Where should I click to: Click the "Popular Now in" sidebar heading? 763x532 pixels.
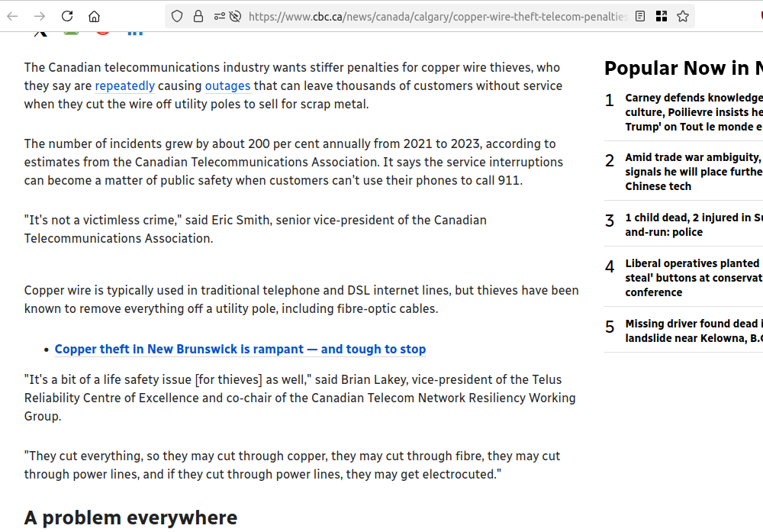pyautogui.click(x=684, y=68)
